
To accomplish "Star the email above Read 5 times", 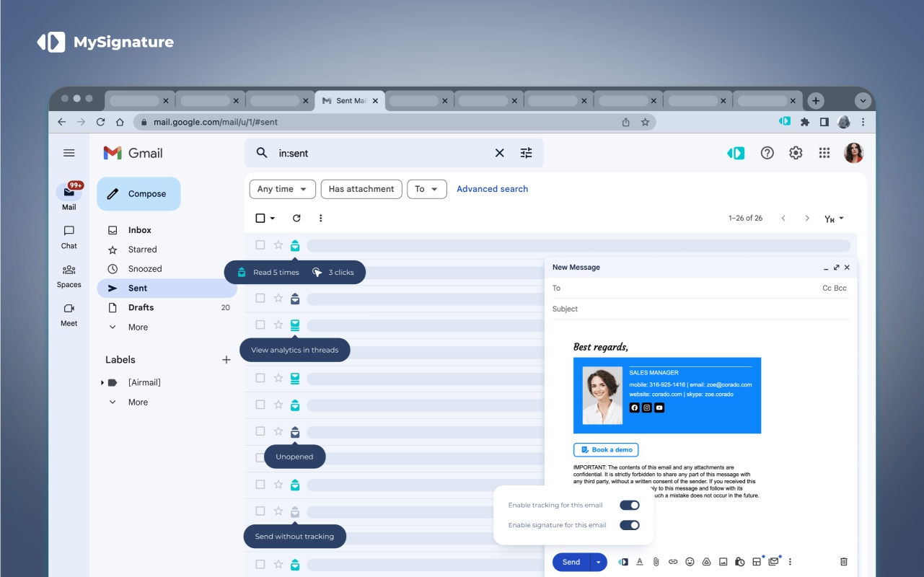I will (x=278, y=245).
